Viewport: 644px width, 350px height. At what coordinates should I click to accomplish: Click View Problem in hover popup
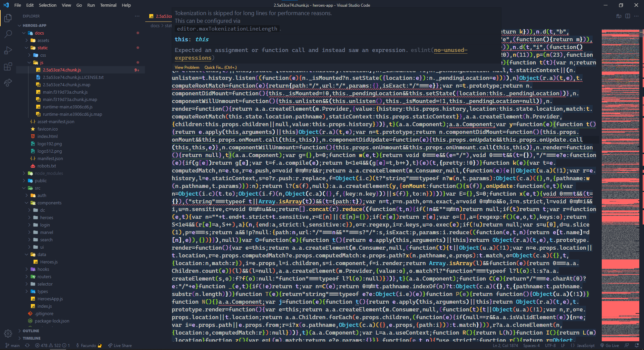(x=187, y=67)
